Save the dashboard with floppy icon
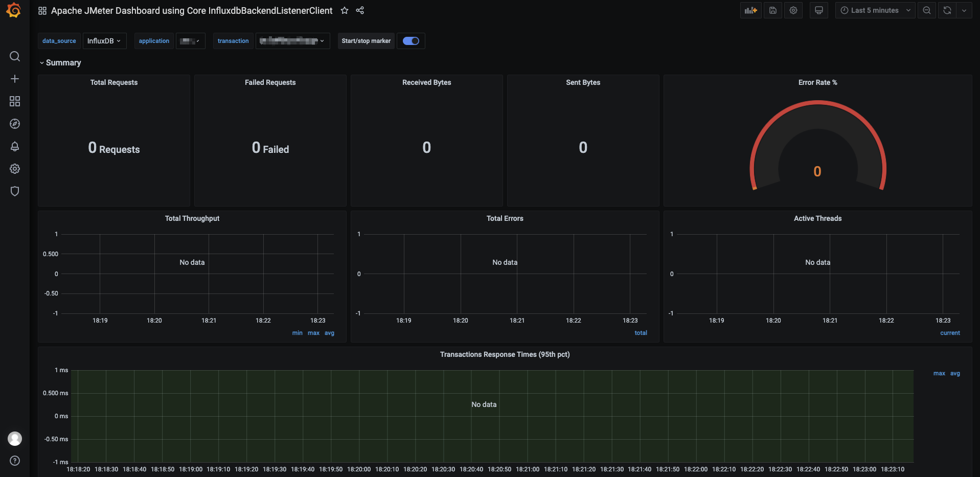Viewport: 980px width, 477px height. click(x=773, y=10)
